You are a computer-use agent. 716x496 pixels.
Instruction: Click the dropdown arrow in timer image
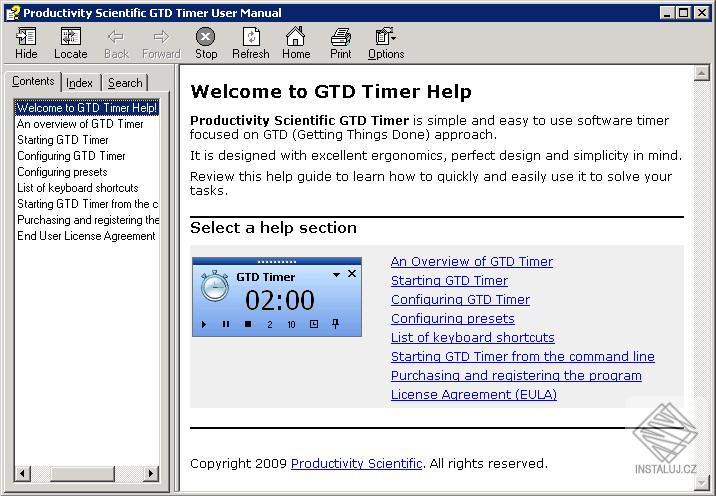click(x=337, y=275)
